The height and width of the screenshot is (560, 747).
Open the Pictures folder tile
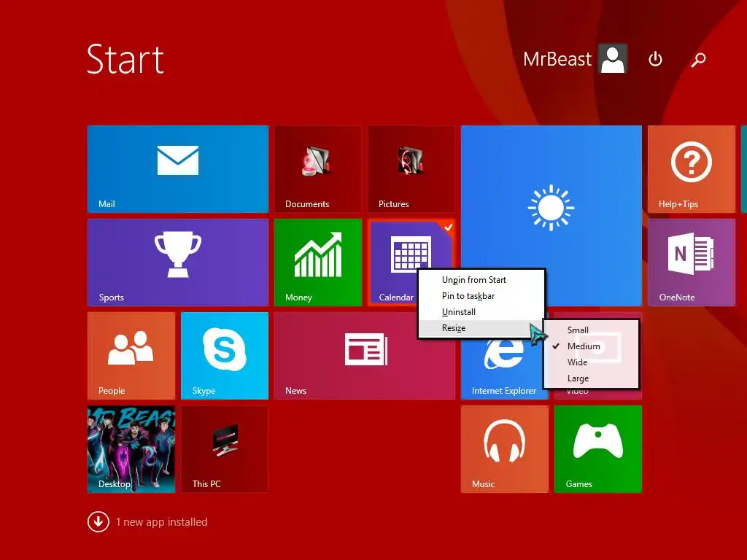pyautogui.click(x=411, y=168)
